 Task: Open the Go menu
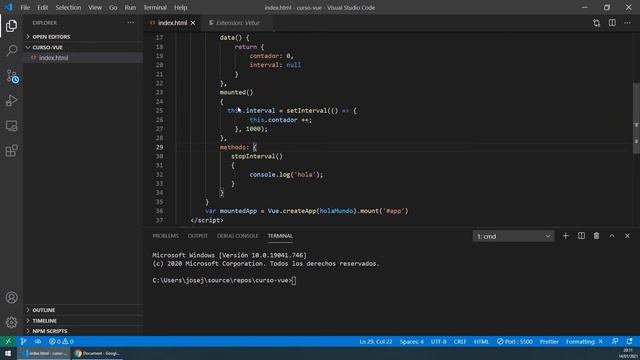pyautogui.click(x=113, y=7)
